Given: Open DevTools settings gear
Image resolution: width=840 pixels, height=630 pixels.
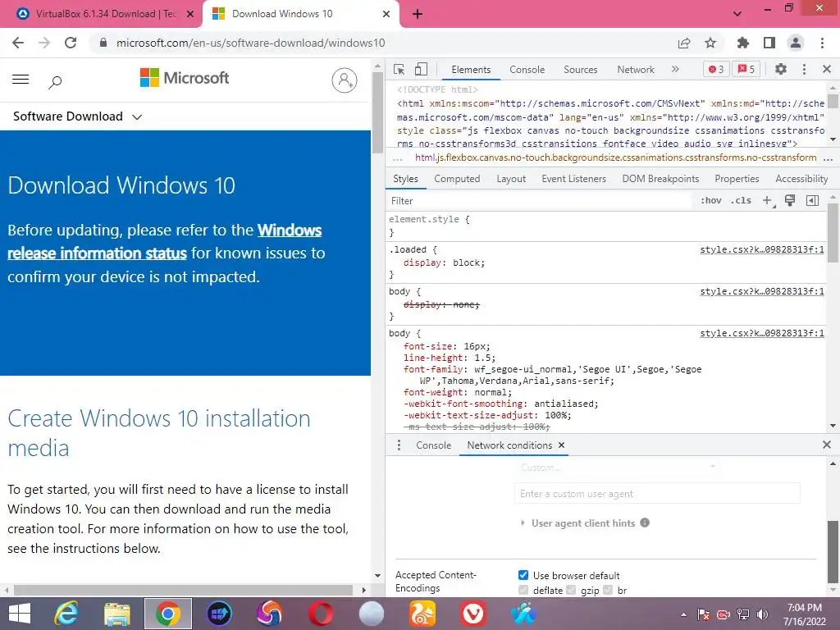Looking at the screenshot, I should 781,69.
